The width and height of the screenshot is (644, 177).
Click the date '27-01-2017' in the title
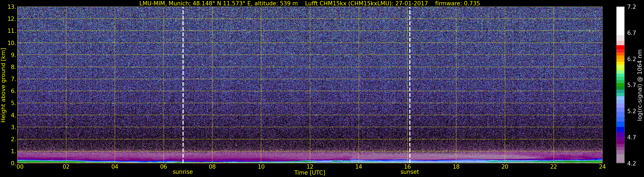click(x=411, y=3)
